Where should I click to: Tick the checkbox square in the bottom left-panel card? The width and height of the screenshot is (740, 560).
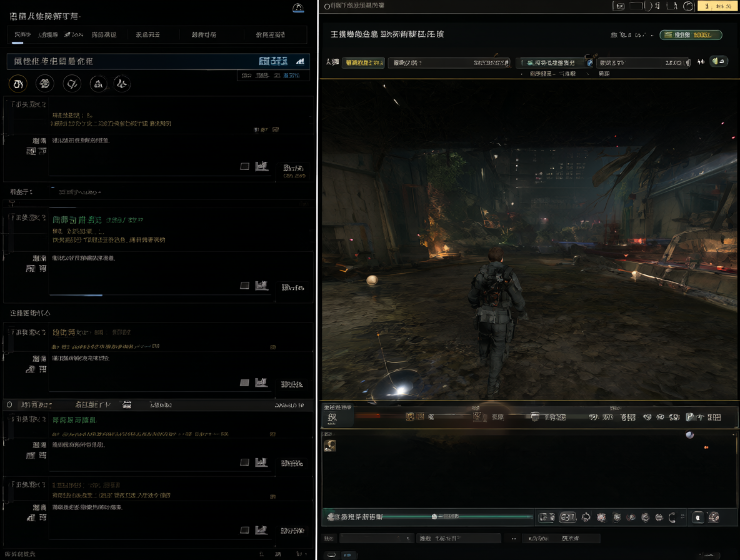tap(244, 530)
